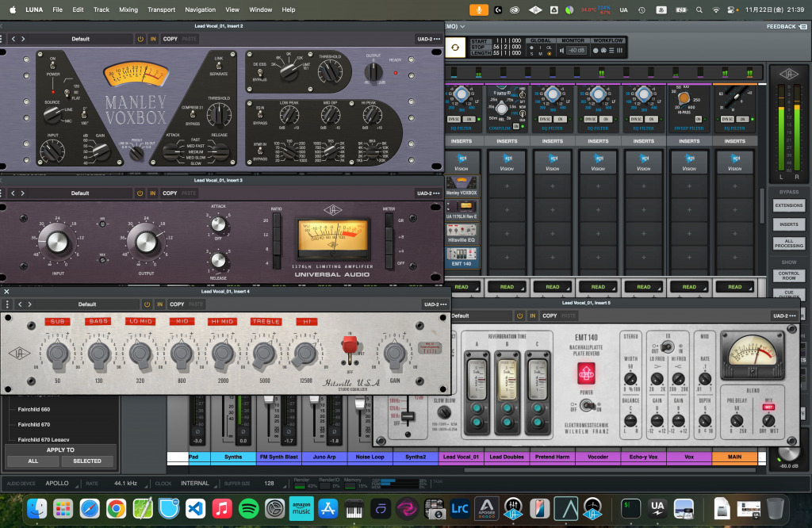Click the EMT 140 insert thumbnail
The image size is (812, 528).
(x=462, y=255)
